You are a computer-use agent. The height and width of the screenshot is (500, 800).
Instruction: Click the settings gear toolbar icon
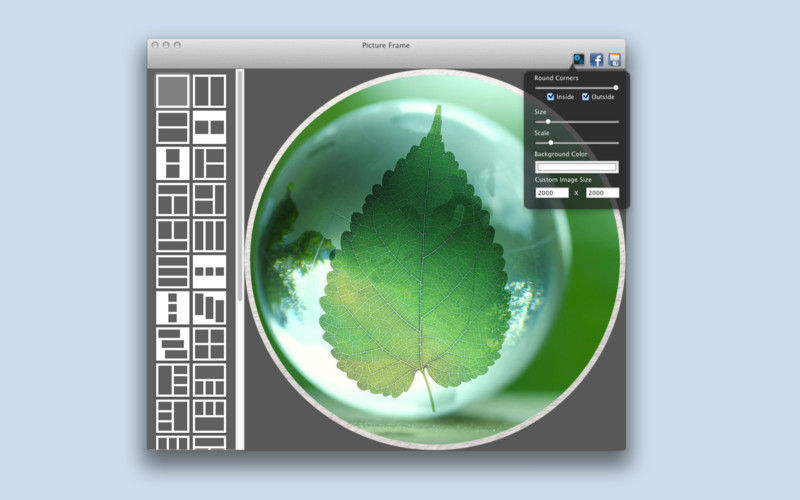pyautogui.click(x=579, y=59)
